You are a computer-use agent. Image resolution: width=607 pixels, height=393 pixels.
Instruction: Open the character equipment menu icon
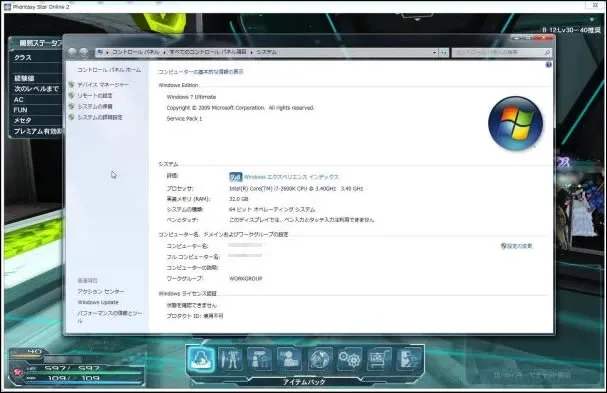[230, 359]
